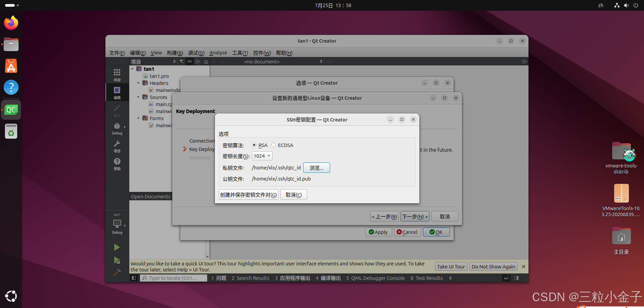Toggle the output pane progress icon

click(506, 278)
